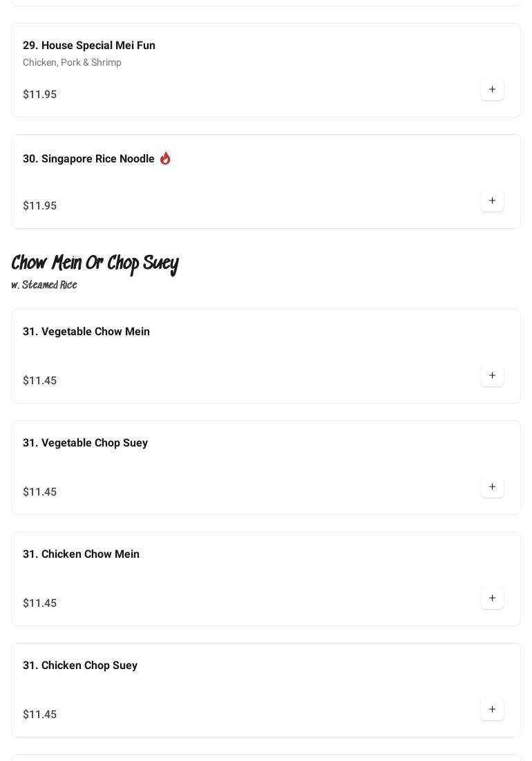Add House Special Mei Fun with plus icon

492,89
